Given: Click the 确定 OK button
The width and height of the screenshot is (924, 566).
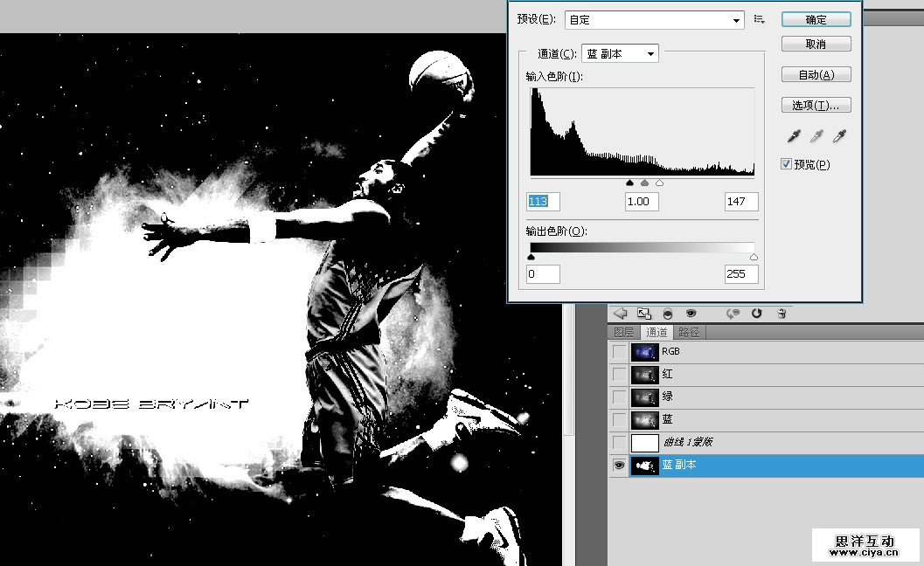Looking at the screenshot, I should tap(816, 19).
